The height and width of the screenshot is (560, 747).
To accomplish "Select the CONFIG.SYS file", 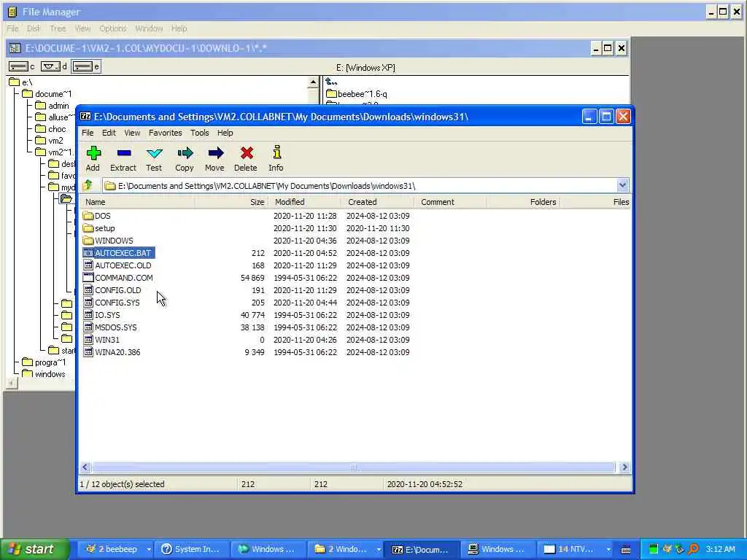I will [x=112, y=303].
